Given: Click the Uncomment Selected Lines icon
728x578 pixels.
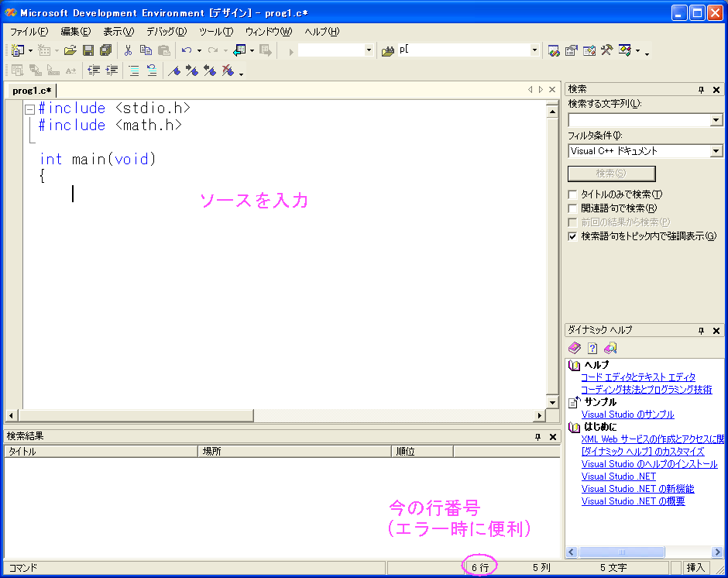Looking at the screenshot, I should (151, 71).
